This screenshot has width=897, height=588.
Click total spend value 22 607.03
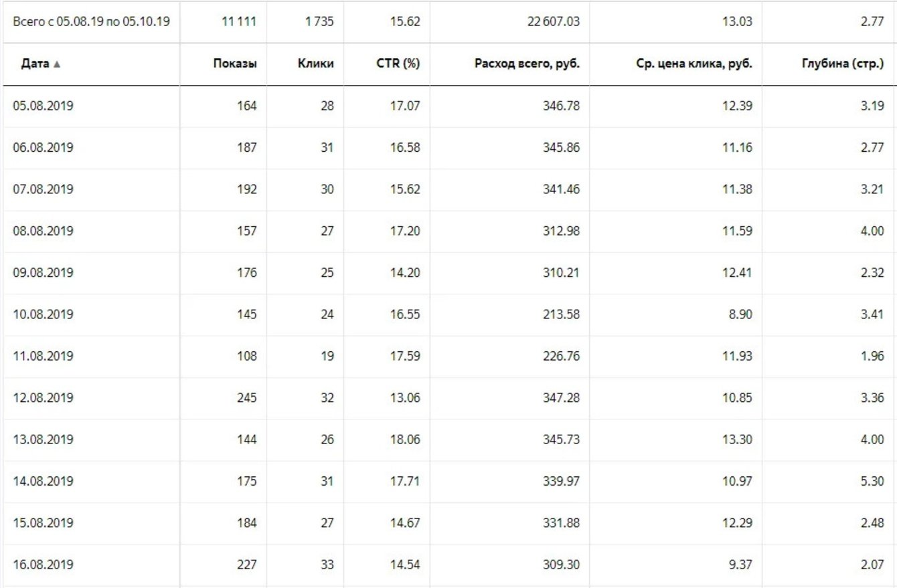pos(553,21)
